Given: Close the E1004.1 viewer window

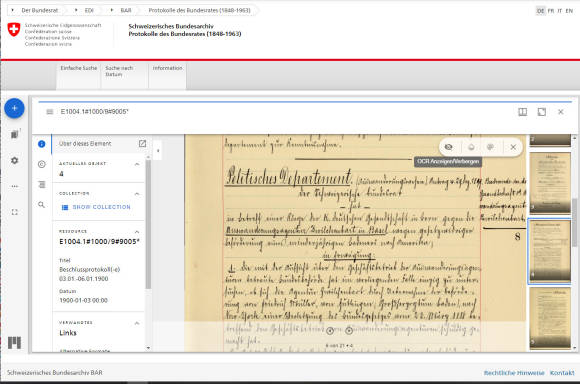Looking at the screenshot, I should [561, 112].
